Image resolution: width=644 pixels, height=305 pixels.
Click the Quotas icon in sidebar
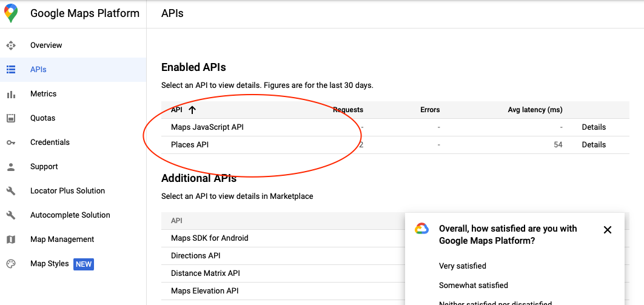pos(11,118)
